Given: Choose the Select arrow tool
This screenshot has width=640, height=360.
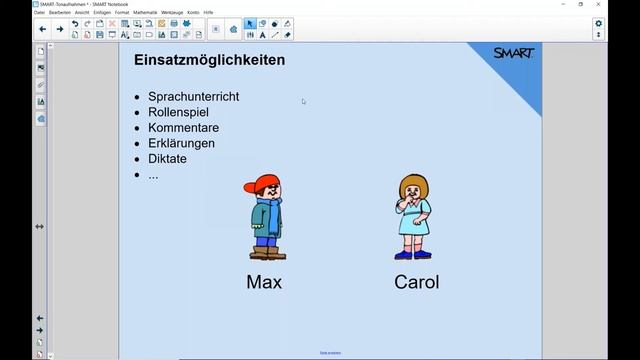Looking at the screenshot, I should tap(250, 24).
